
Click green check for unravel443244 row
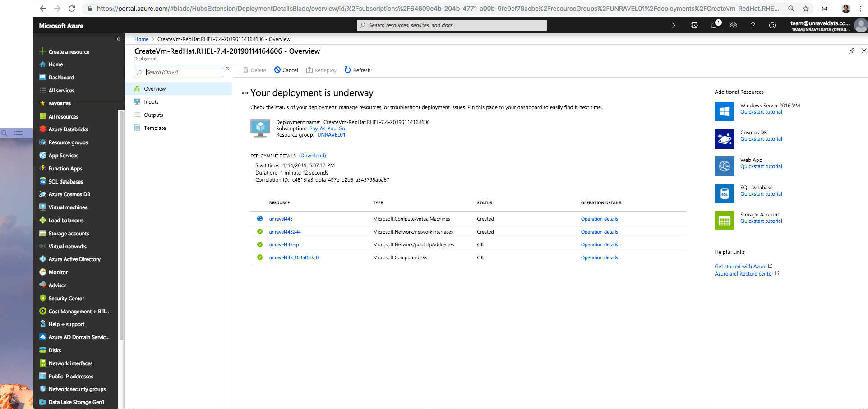pos(260,231)
